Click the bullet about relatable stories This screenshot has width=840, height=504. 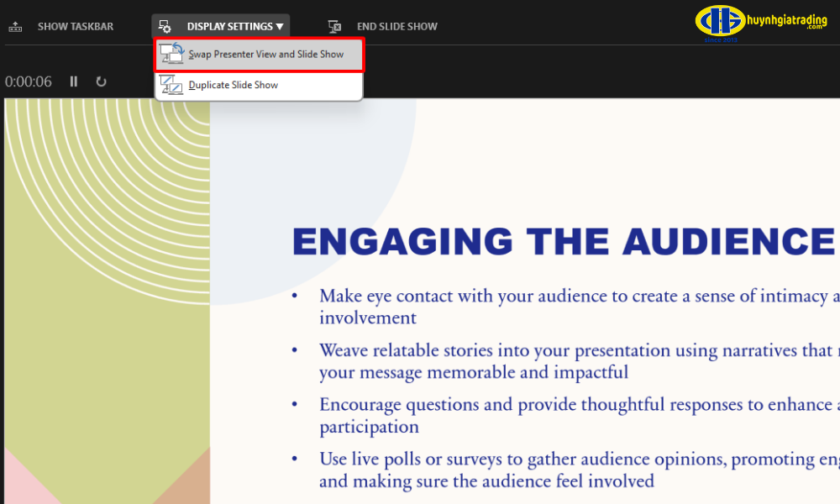coord(571,361)
